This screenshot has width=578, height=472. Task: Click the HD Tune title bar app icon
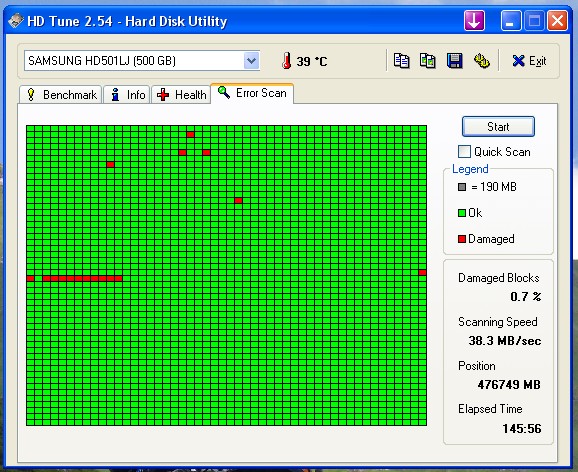(x=15, y=21)
